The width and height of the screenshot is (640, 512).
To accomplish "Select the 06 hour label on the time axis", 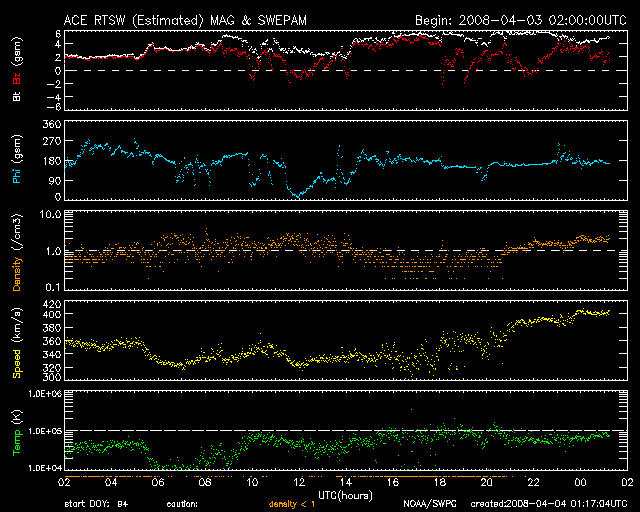I will 158,483.
